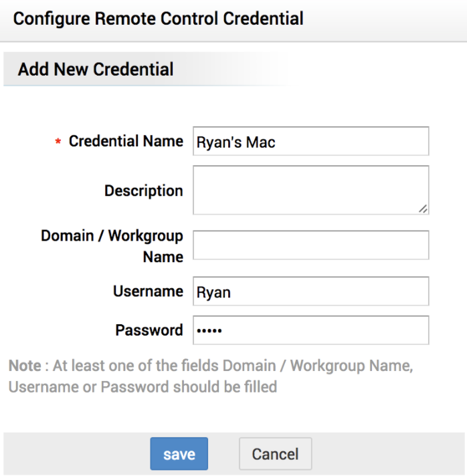Click the Add New Credential heading
The image size is (467, 476).
[96, 70]
